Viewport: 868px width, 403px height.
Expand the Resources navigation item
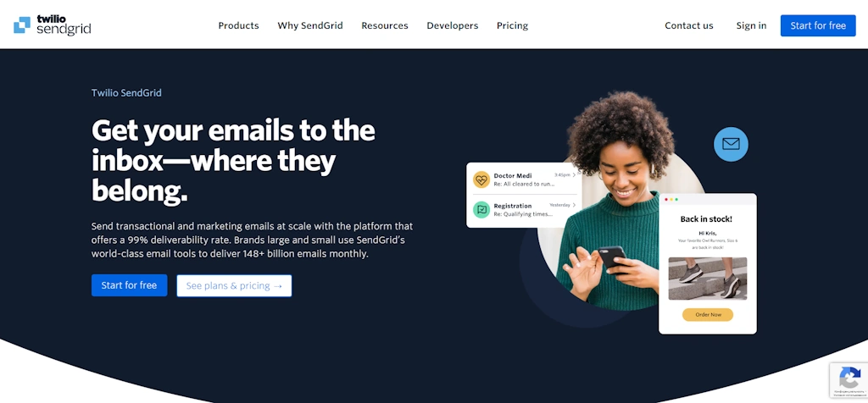pyautogui.click(x=385, y=25)
